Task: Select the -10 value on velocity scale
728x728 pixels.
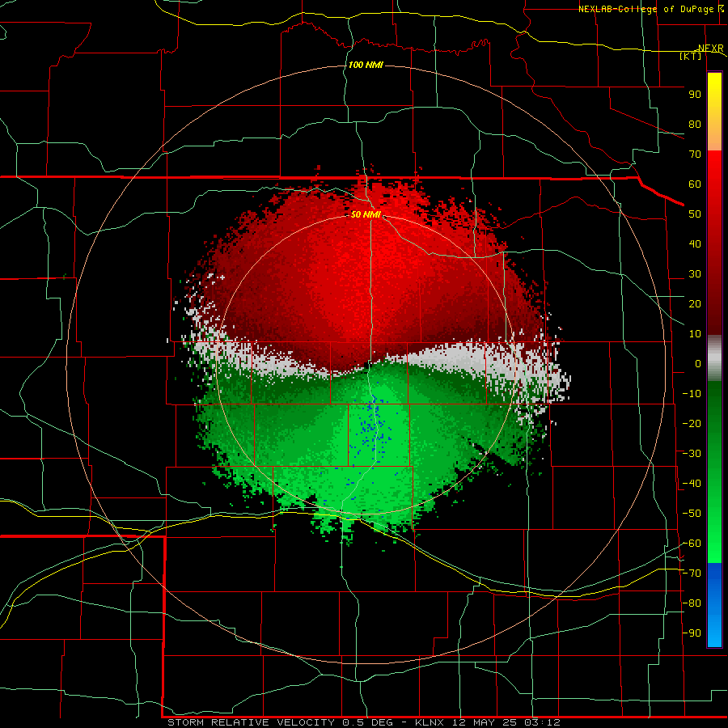Action: tap(692, 394)
